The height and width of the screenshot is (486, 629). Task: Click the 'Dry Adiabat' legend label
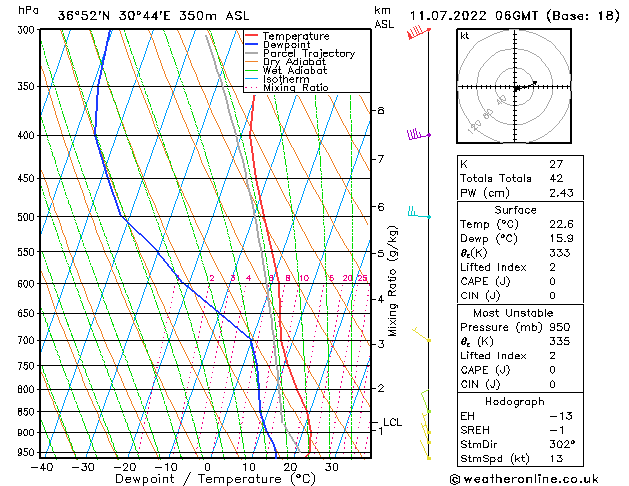[x=294, y=62]
